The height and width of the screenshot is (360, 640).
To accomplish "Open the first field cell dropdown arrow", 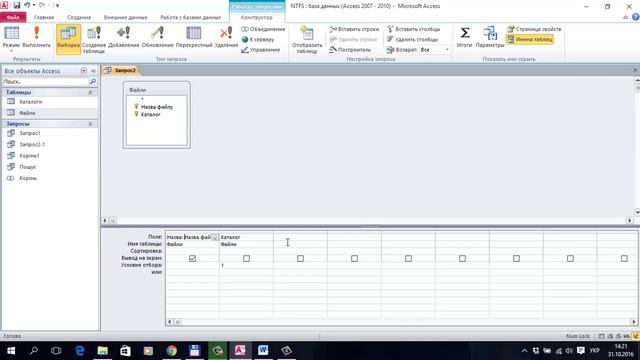I will 215,237.
